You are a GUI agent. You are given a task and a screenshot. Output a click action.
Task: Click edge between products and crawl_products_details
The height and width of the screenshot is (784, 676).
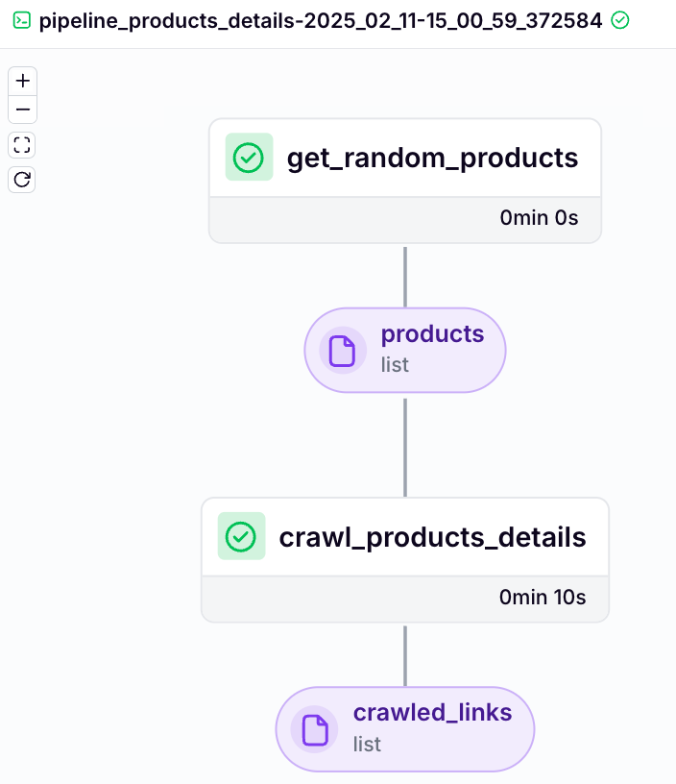405,448
